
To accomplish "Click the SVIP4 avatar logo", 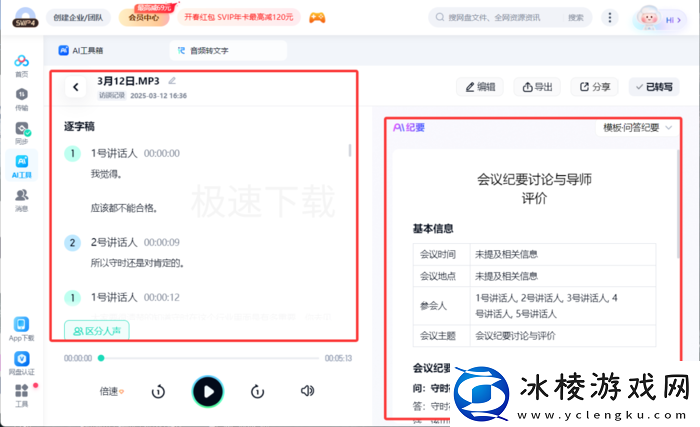I will click(25, 18).
